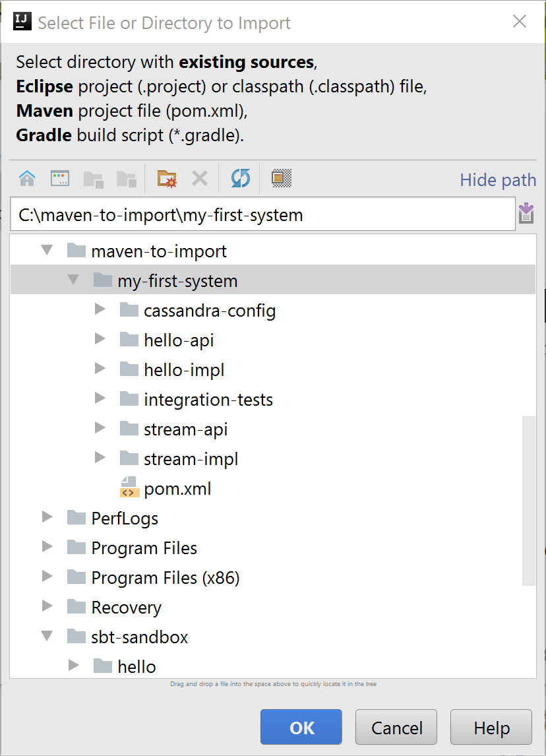Click the purple path-apply arrow icon
Image resolution: width=546 pixels, height=756 pixels.
click(x=526, y=213)
